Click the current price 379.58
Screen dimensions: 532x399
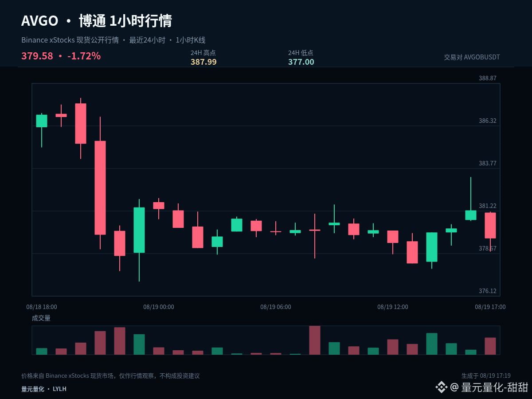click(37, 56)
